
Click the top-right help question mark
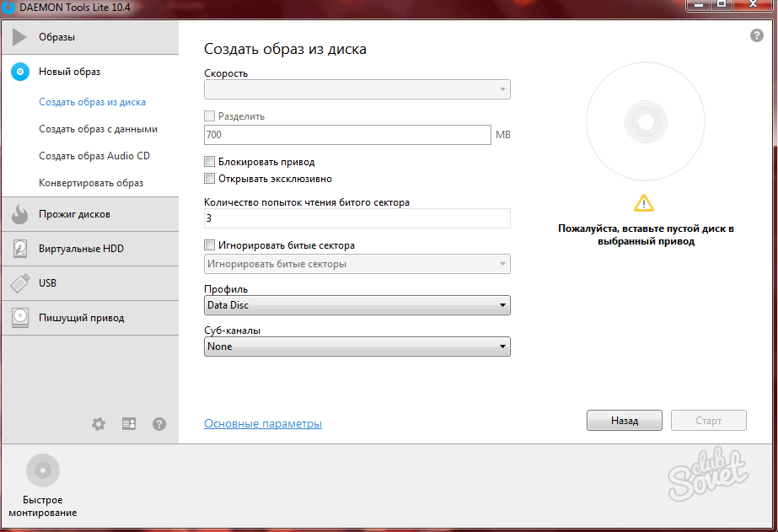click(x=756, y=36)
